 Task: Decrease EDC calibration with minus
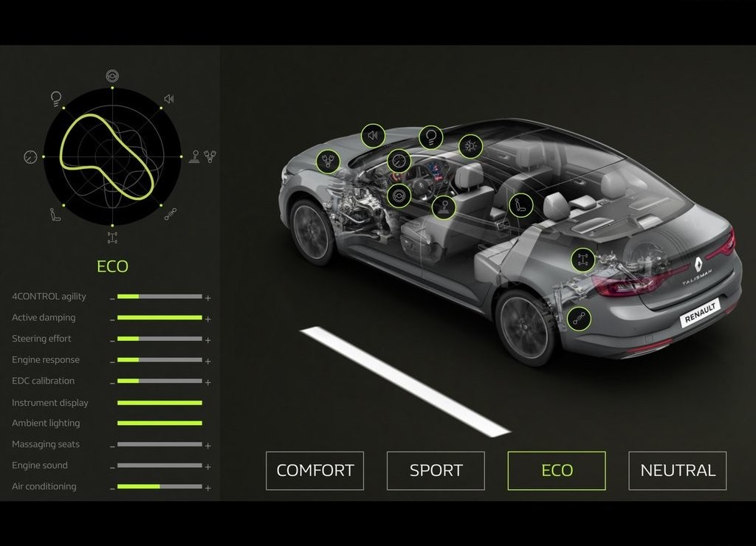[112, 383]
